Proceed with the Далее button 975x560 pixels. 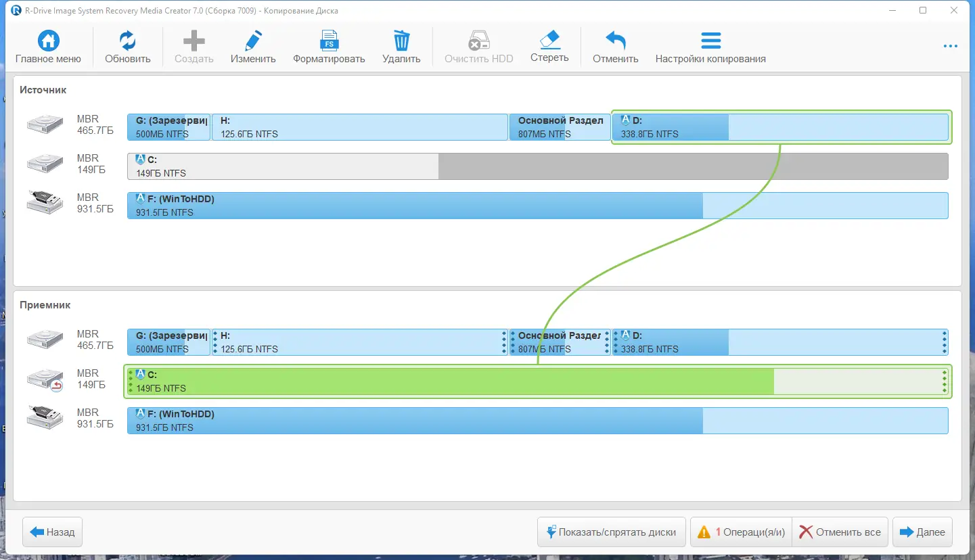(923, 532)
